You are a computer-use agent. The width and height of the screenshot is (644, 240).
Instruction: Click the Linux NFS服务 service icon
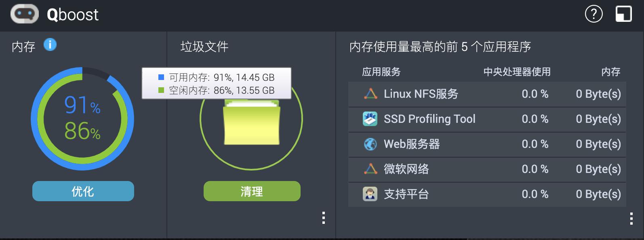pyautogui.click(x=370, y=94)
